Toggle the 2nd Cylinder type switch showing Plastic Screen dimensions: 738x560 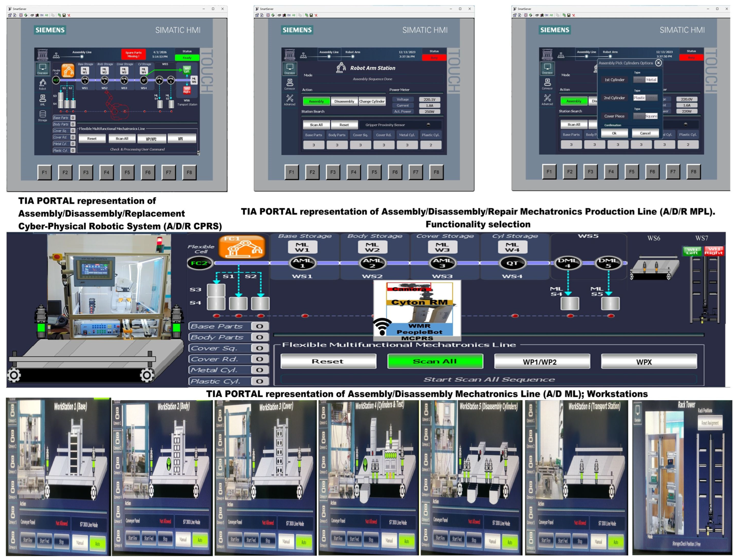(645, 98)
